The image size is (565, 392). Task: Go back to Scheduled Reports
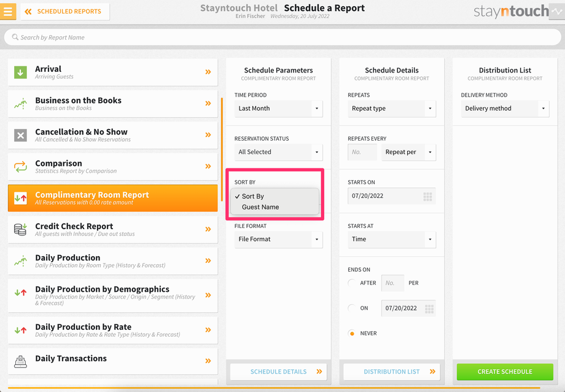point(65,12)
